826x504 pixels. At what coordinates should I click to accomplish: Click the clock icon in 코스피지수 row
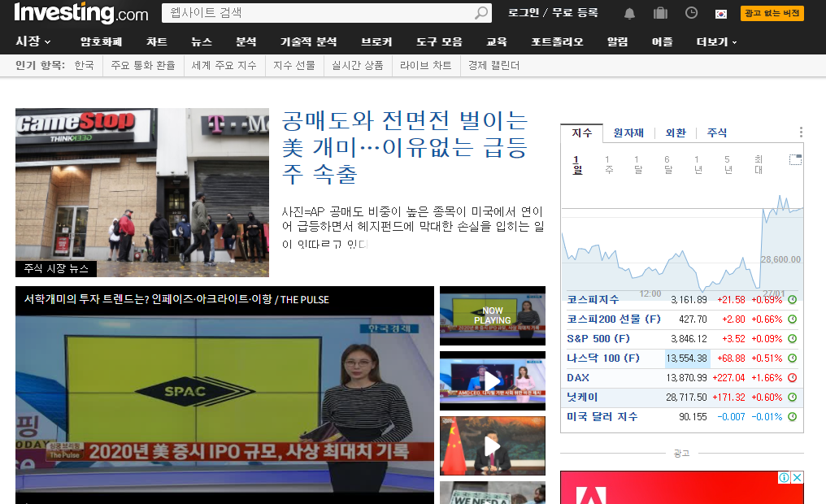coord(793,300)
